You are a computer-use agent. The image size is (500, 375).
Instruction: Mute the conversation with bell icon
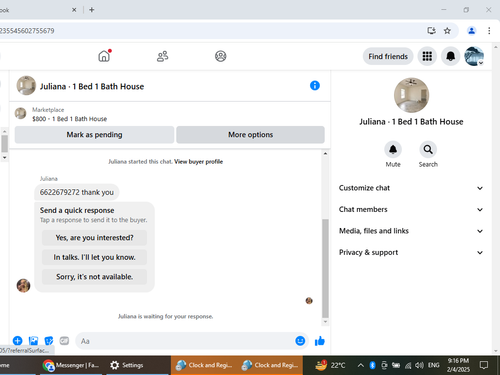[393, 149]
